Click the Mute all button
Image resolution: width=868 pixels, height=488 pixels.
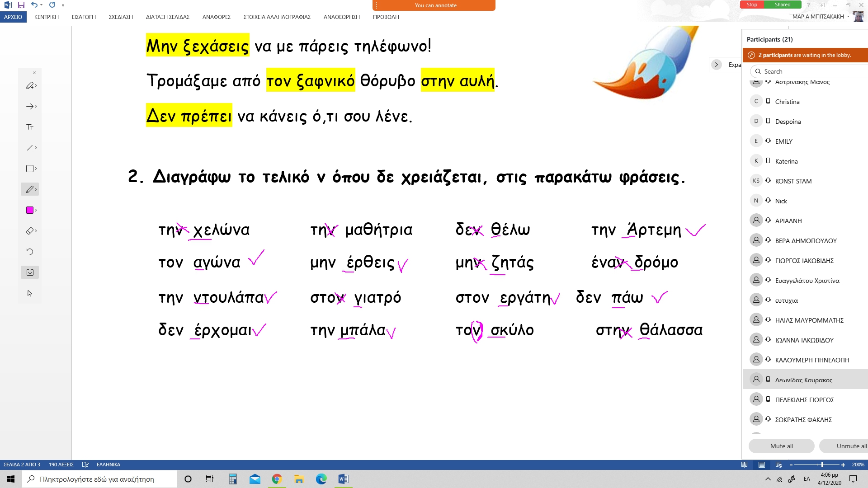781,446
